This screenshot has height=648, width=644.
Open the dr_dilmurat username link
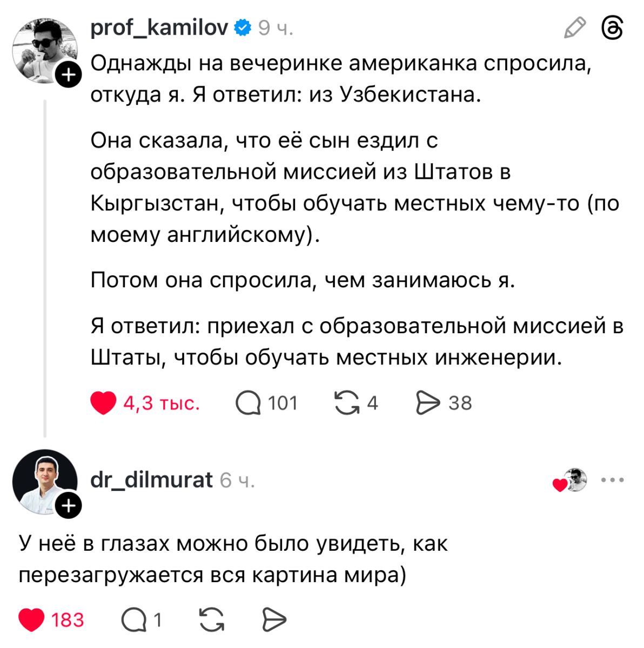[151, 480]
